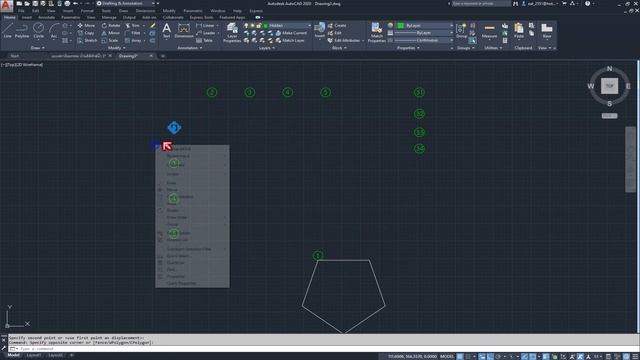Click the keyword search box in title bar
640x360 pixels.
[x=481, y=3]
